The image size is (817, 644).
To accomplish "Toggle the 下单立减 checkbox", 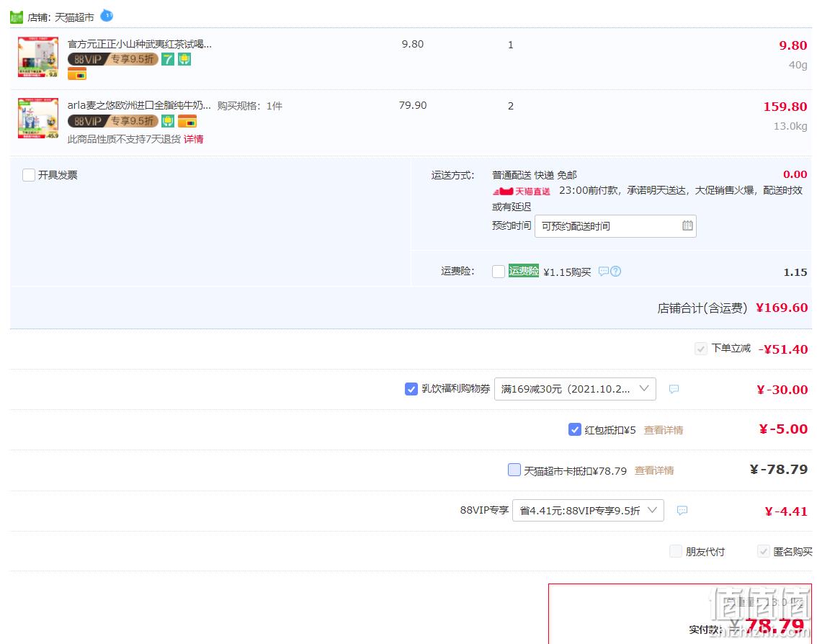I will [x=701, y=349].
